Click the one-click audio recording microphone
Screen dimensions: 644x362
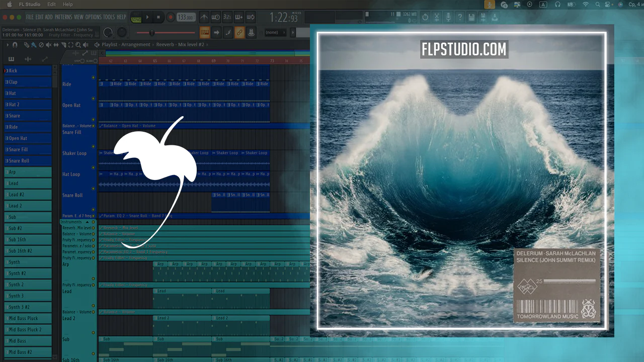(x=448, y=18)
